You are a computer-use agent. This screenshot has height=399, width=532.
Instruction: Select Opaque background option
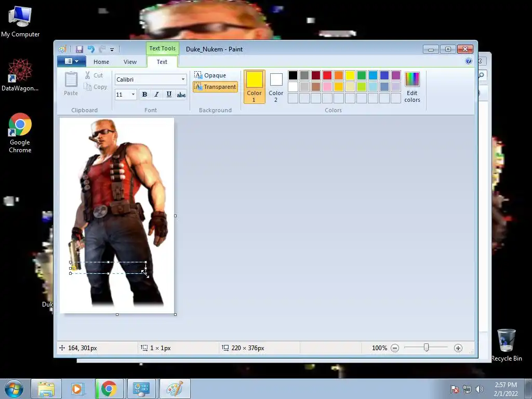click(210, 75)
